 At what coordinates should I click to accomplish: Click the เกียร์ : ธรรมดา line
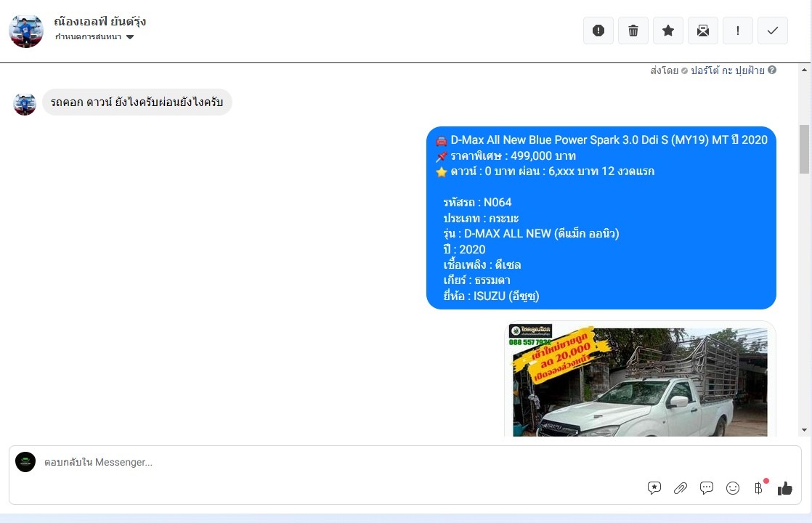pyautogui.click(x=477, y=280)
